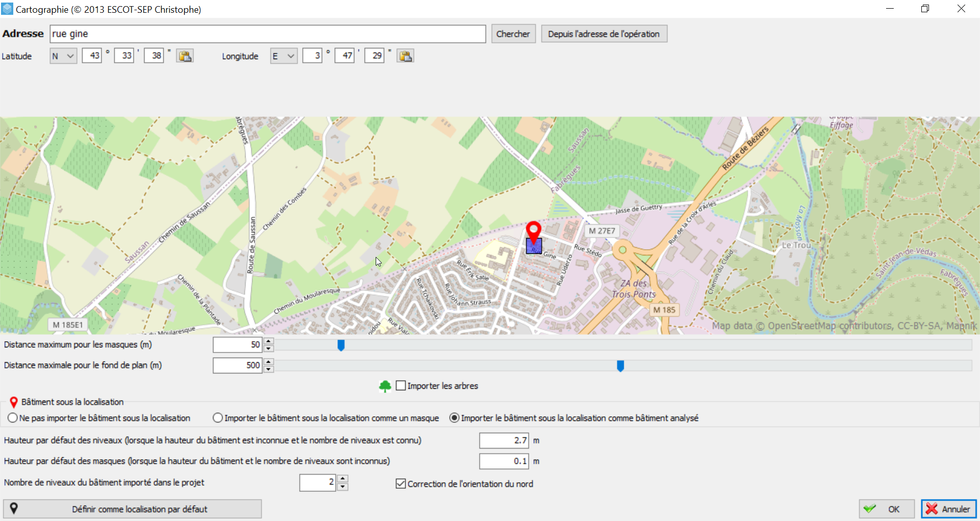Screen dimensions: 980x521
Task: Click the Bâtiment sous la localisation heading
Action: point(72,402)
